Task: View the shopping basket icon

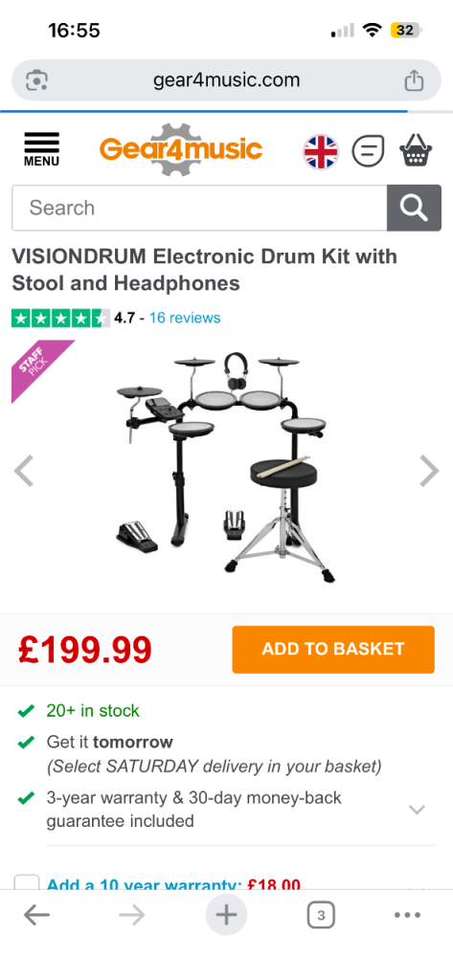Action: [417, 150]
